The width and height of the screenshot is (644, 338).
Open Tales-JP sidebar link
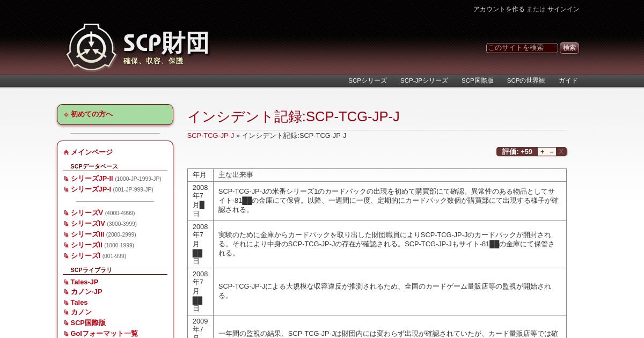pos(84,282)
